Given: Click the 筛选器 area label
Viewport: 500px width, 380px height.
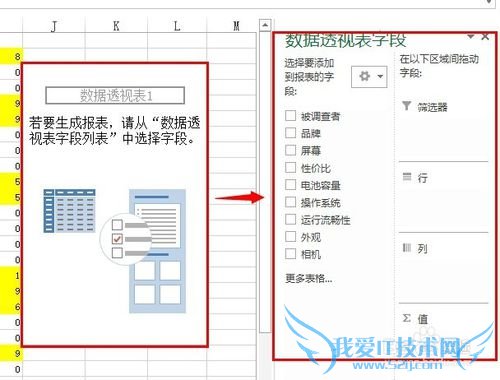Looking at the screenshot, I should (432, 107).
